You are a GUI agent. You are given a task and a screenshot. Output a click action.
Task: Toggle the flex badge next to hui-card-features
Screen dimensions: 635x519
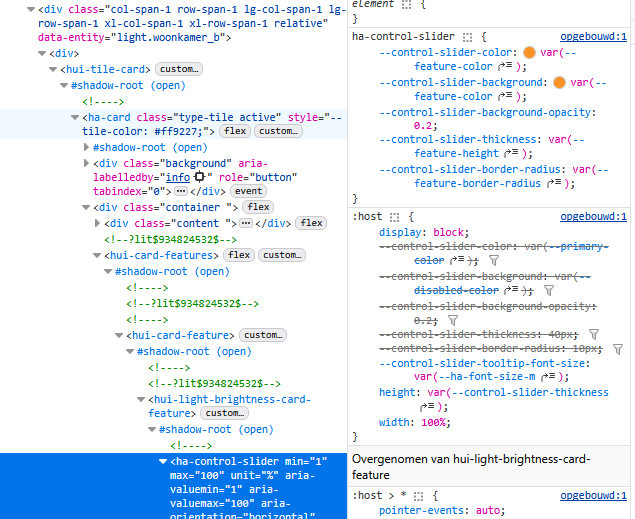(239, 255)
